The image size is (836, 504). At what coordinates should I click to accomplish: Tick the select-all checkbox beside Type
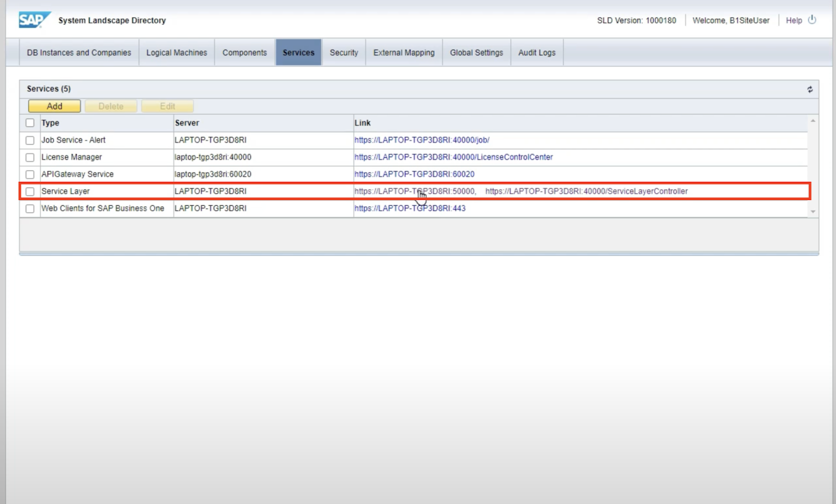[30, 123]
